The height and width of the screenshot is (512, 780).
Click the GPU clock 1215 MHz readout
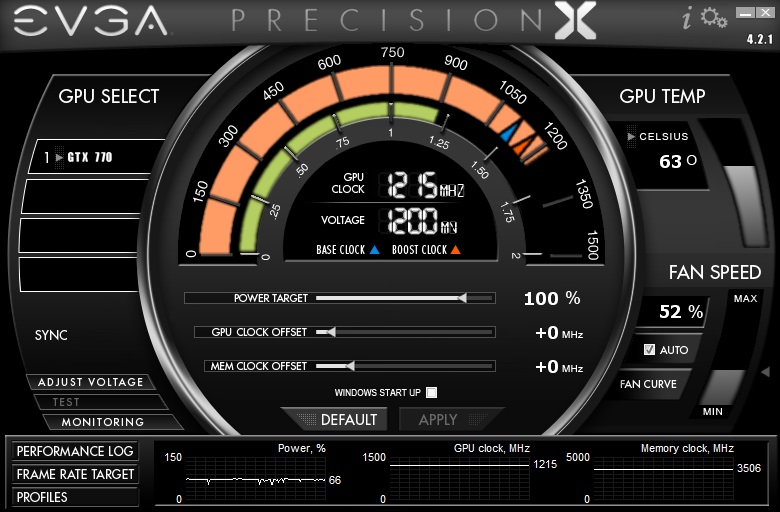coord(426,185)
